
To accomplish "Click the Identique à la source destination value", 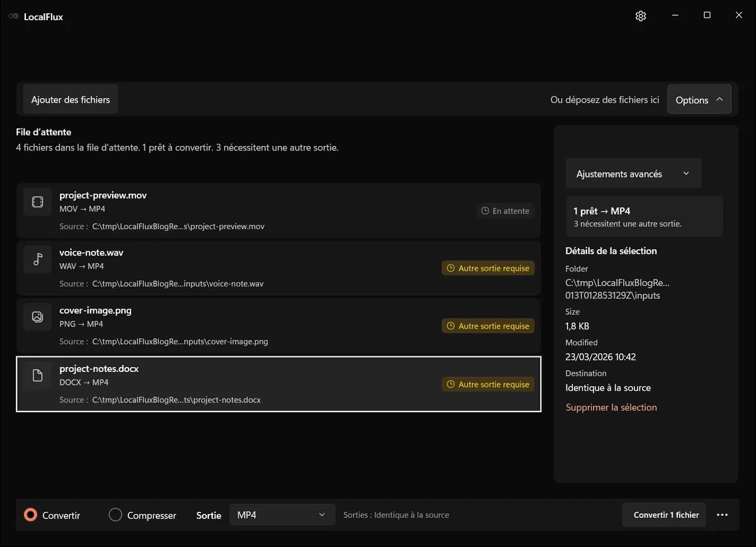I will [608, 388].
